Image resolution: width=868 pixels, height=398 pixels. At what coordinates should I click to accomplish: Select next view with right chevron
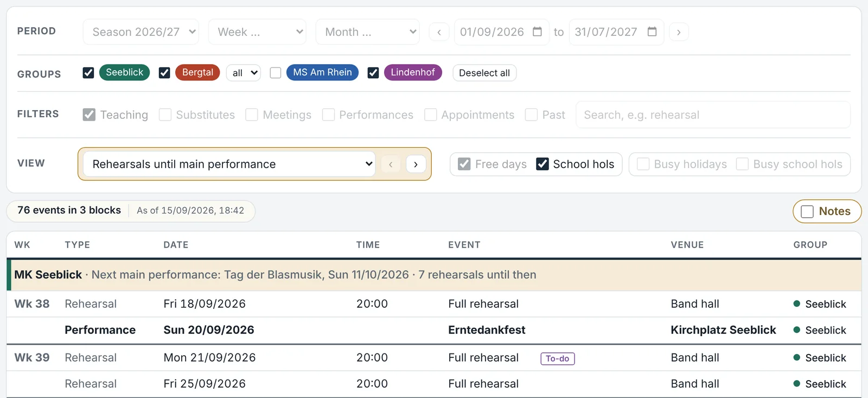click(x=416, y=164)
